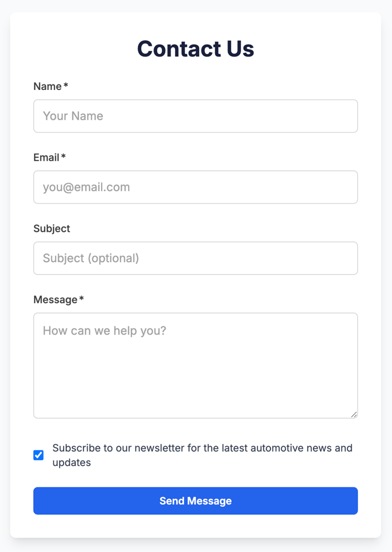The height and width of the screenshot is (552, 392).
Task: Click the 'Email' field label
Action: click(x=46, y=158)
